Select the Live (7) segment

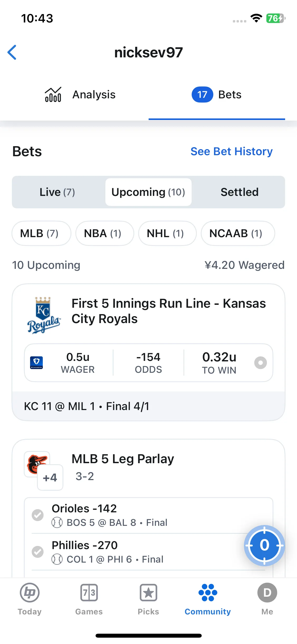click(x=57, y=192)
